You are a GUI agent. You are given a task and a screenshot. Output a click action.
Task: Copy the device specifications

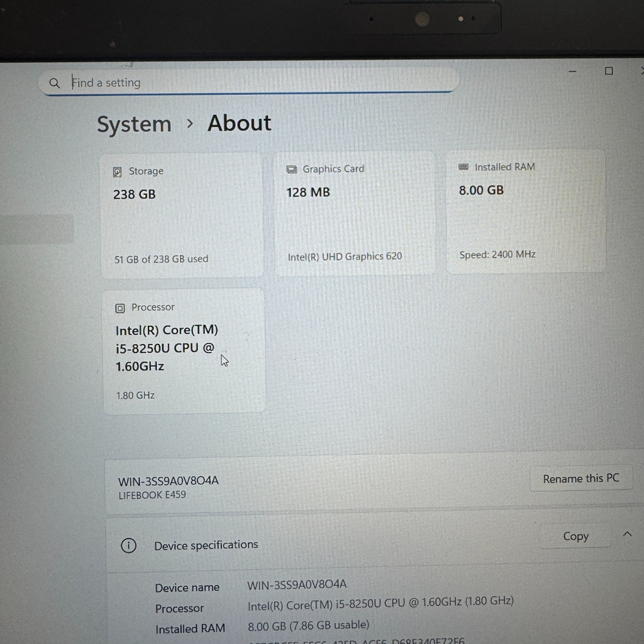pos(575,536)
